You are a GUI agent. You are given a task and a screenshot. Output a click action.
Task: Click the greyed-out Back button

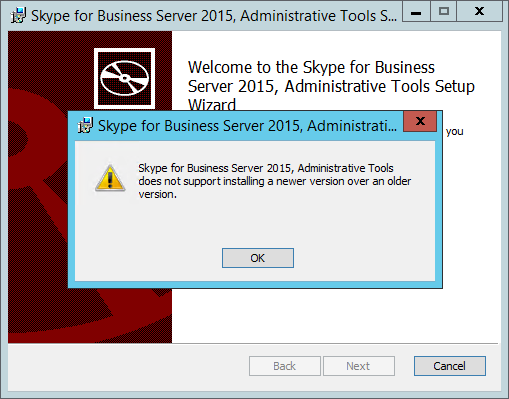(x=285, y=366)
